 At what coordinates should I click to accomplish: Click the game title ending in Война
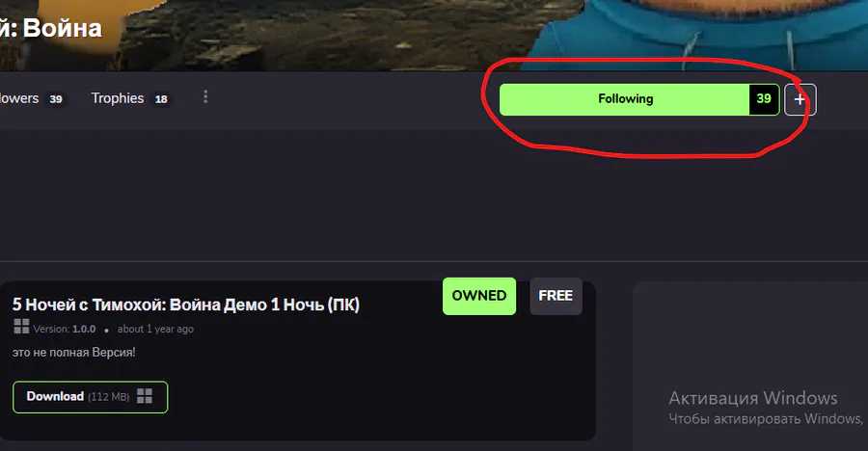(51, 28)
